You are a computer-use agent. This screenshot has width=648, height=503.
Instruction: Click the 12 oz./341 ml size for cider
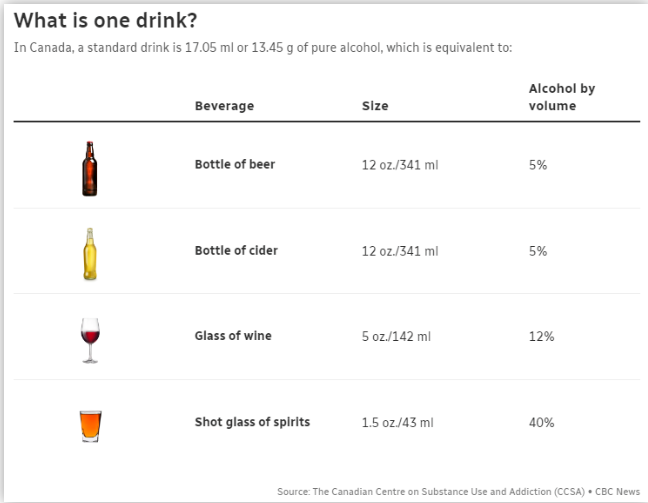tap(400, 251)
